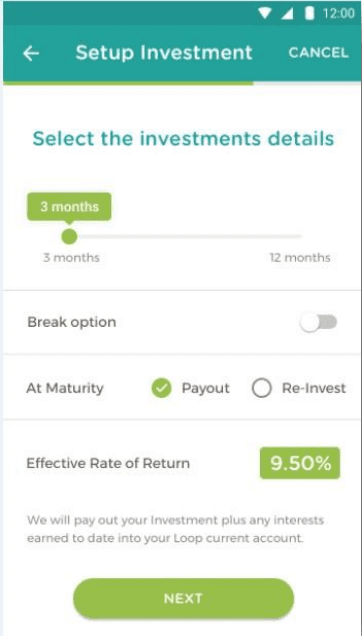Click the Payout label text
This screenshot has height=636, width=362.
pos(205,388)
